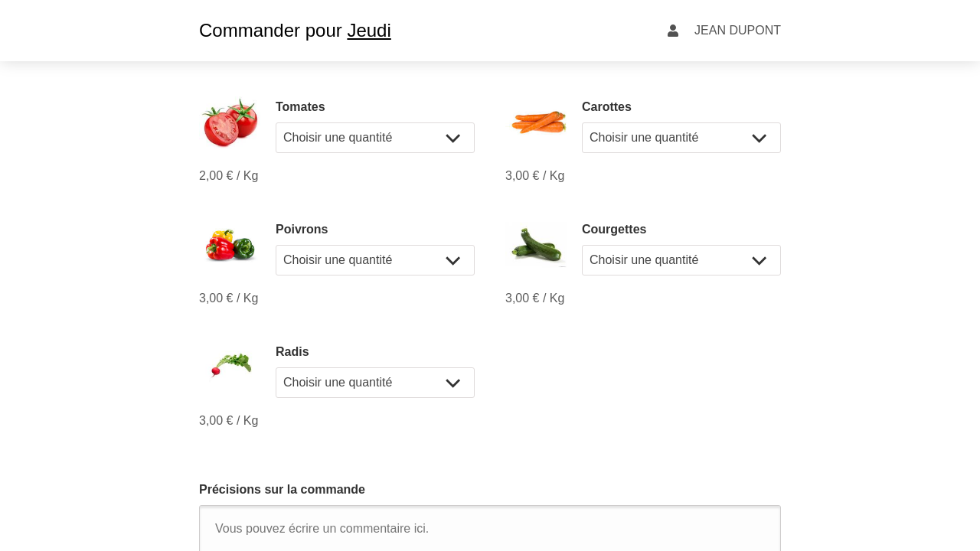Viewport: 980px width, 551px height.
Task: Open the JEAN DUPONT account menu
Action: [737, 31]
